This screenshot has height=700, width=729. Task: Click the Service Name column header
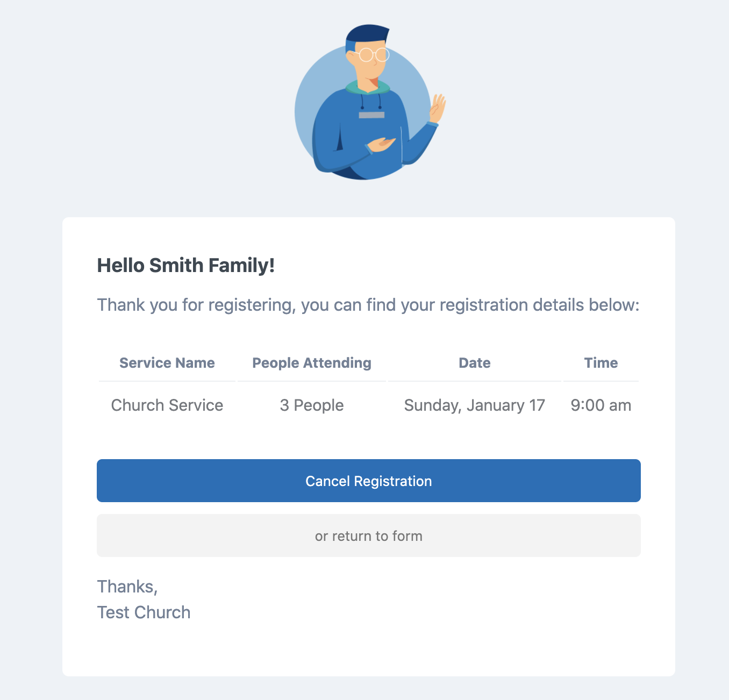167,363
